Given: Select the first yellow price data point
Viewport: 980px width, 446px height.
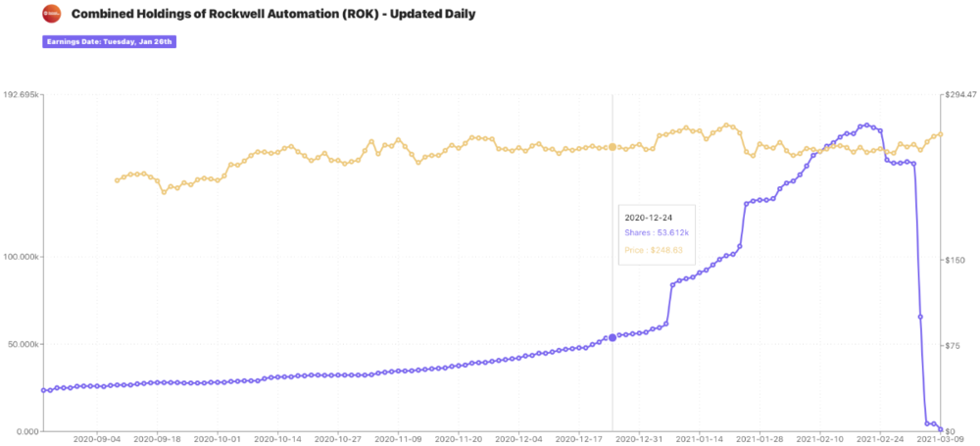Looking at the screenshot, I should [x=117, y=180].
